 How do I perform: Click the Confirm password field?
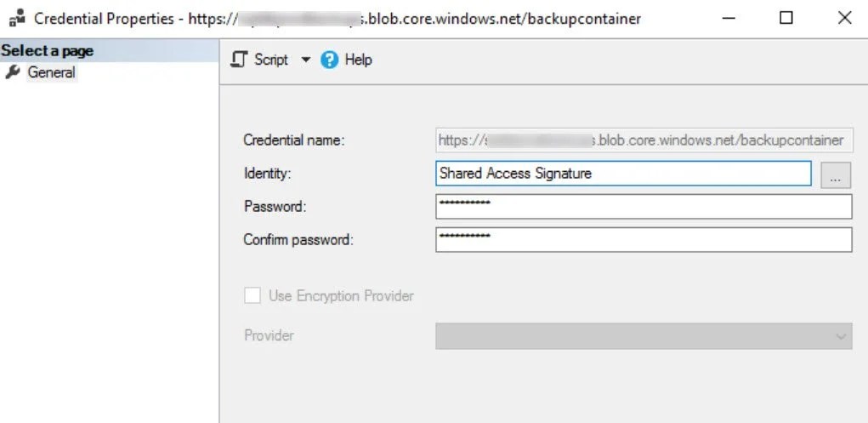(x=643, y=240)
